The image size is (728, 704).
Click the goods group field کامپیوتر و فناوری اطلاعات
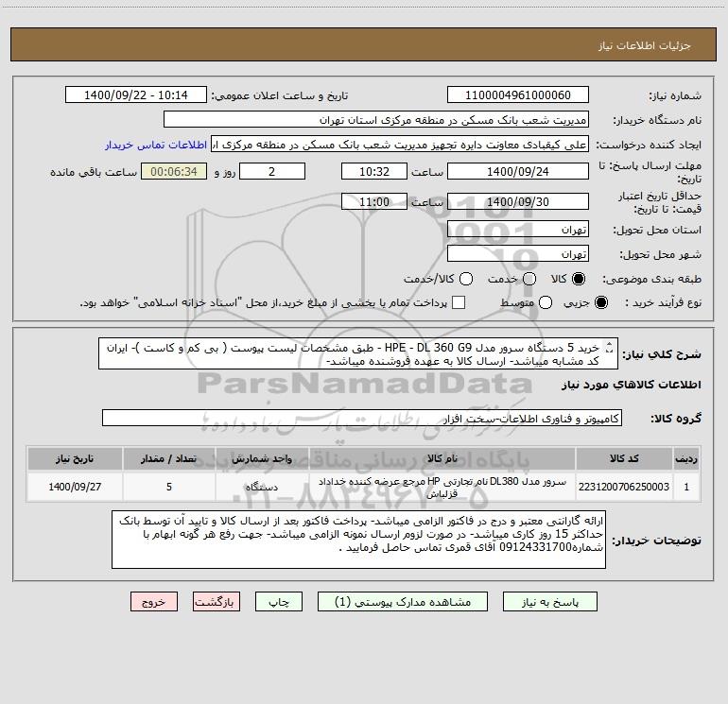(x=362, y=418)
